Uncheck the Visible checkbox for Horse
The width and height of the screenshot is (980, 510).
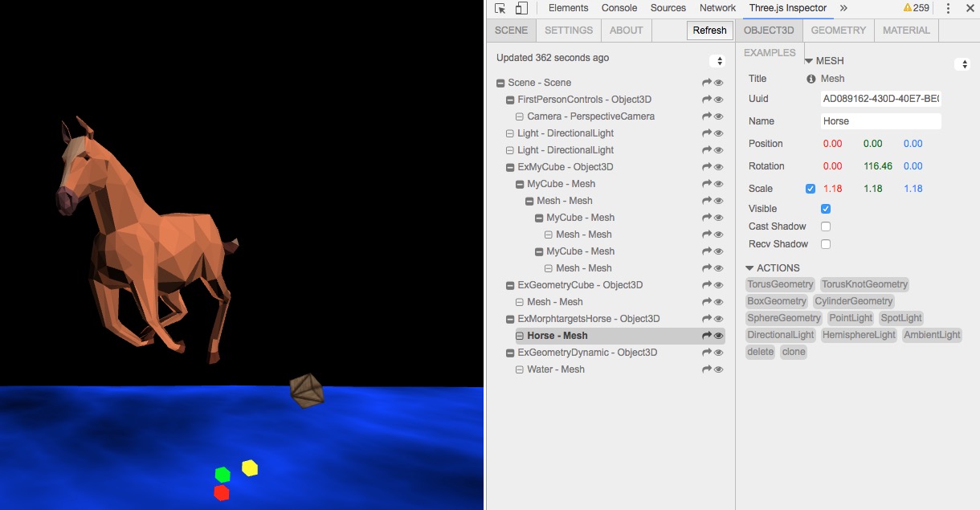pyautogui.click(x=826, y=208)
